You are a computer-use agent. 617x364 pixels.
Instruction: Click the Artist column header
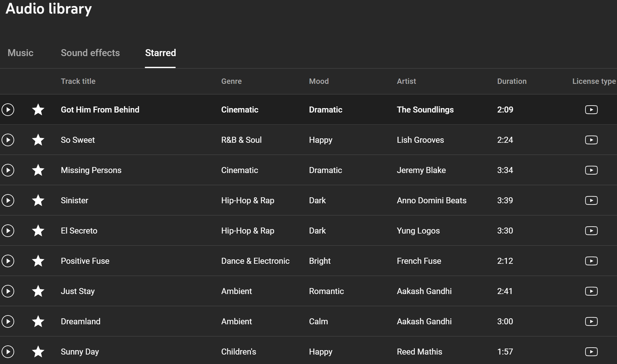[x=406, y=81]
